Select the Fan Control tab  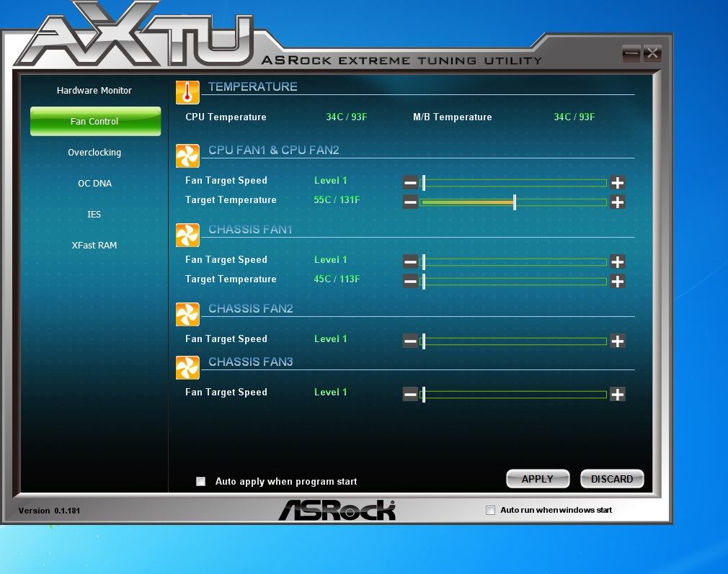(96, 121)
